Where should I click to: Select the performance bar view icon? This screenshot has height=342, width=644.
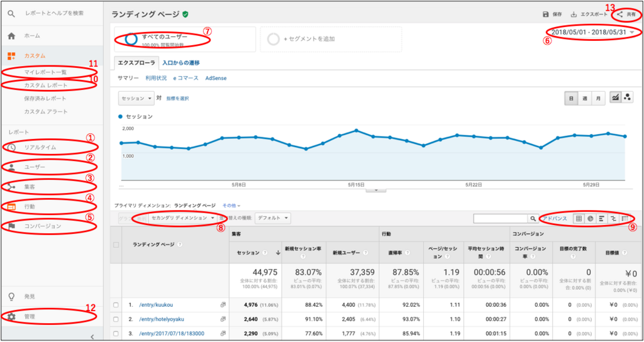click(x=602, y=218)
